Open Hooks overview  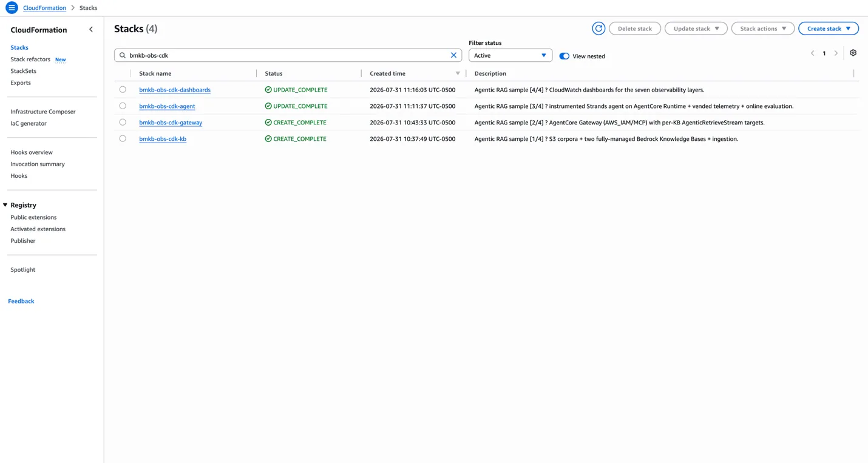click(x=32, y=152)
